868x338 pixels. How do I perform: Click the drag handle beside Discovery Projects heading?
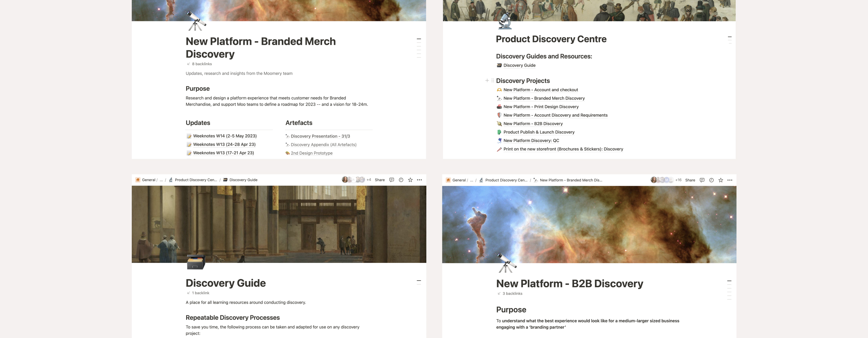click(x=493, y=80)
